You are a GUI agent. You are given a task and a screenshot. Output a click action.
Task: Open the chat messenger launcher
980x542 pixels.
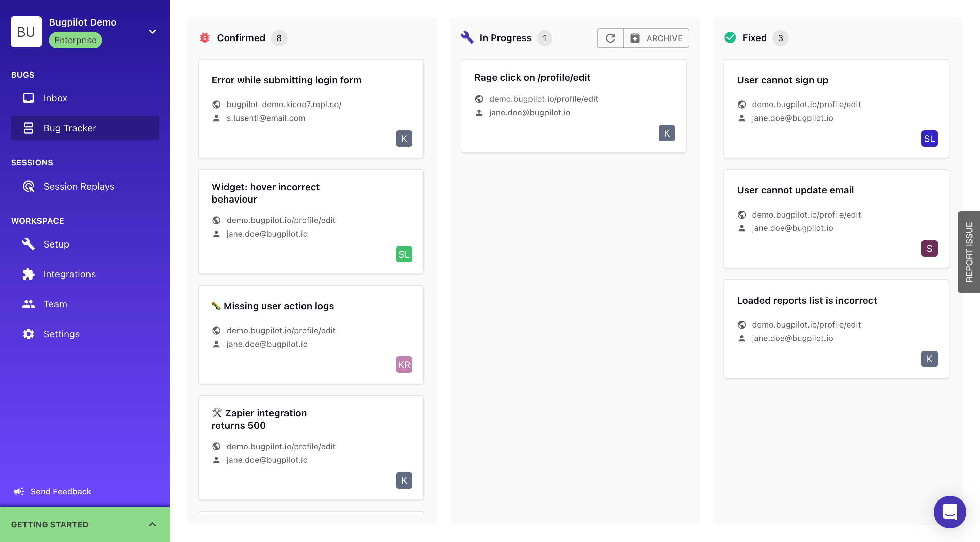point(950,512)
